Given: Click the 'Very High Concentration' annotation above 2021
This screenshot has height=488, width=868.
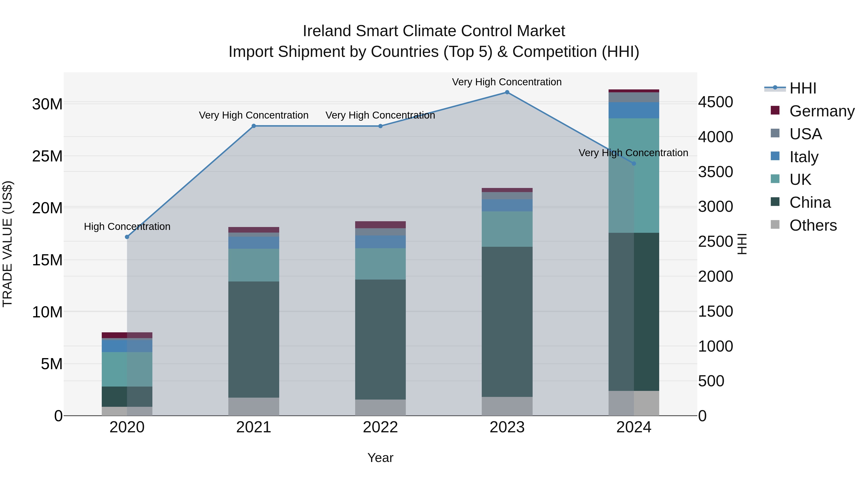Looking at the screenshot, I should (254, 115).
